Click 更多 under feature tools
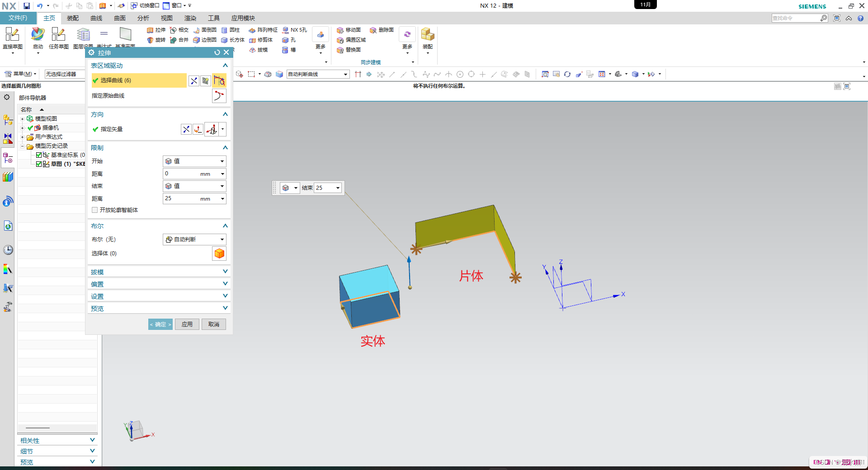The image size is (868, 470). 321,42
